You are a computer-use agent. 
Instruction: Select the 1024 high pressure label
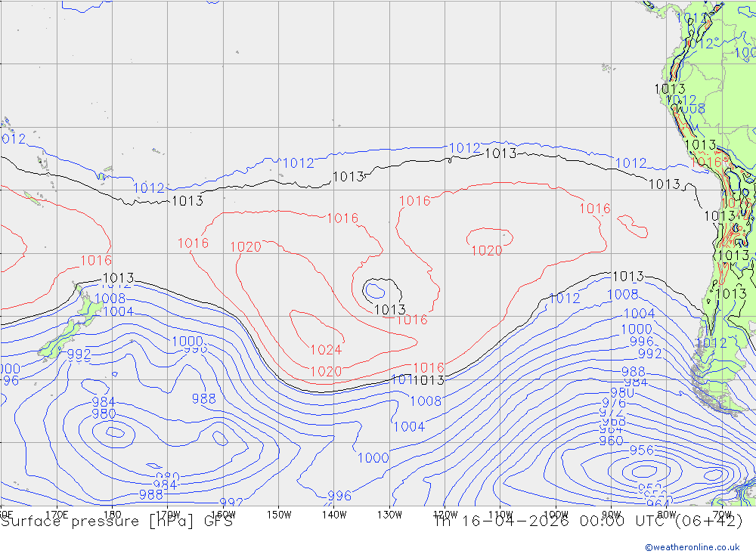pyautogui.click(x=326, y=350)
